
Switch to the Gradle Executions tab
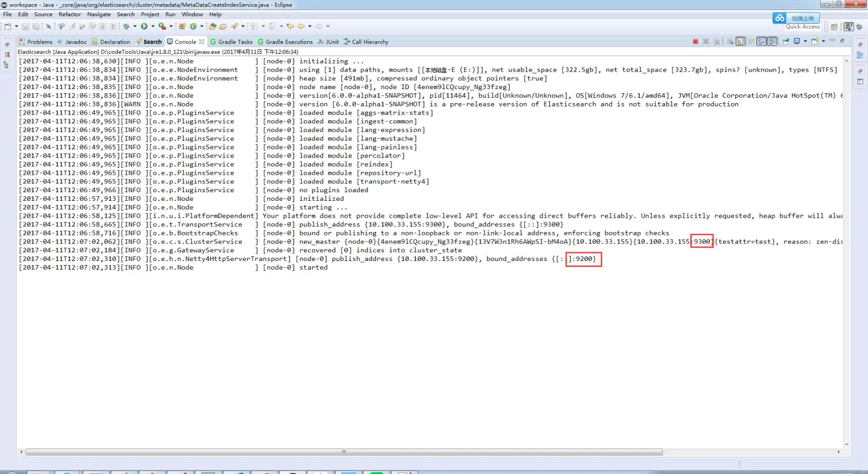[x=285, y=42]
